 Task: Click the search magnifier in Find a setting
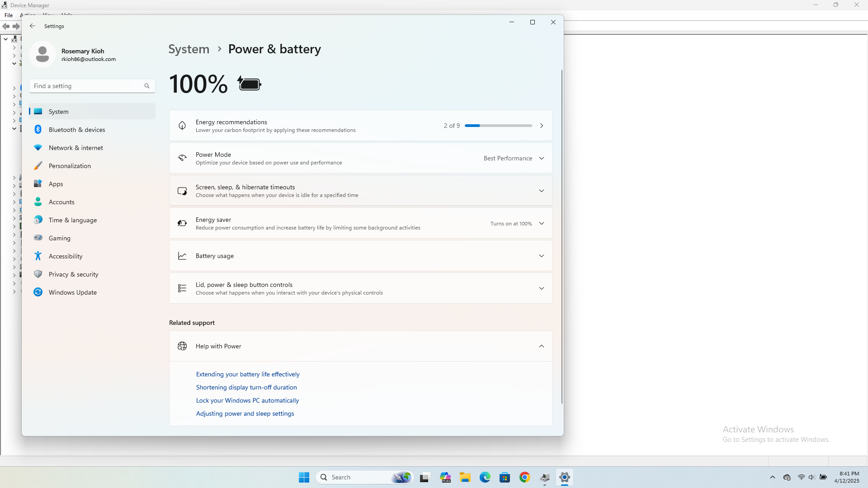(147, 86)
